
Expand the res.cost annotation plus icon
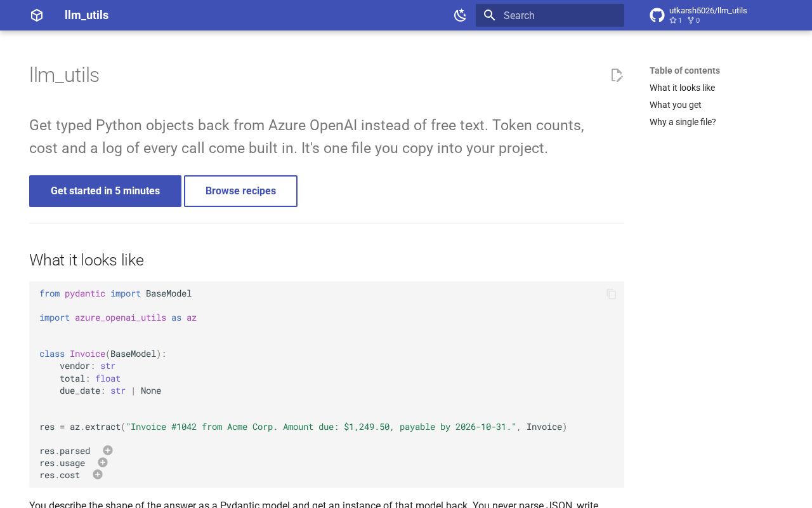click(98, 474)
